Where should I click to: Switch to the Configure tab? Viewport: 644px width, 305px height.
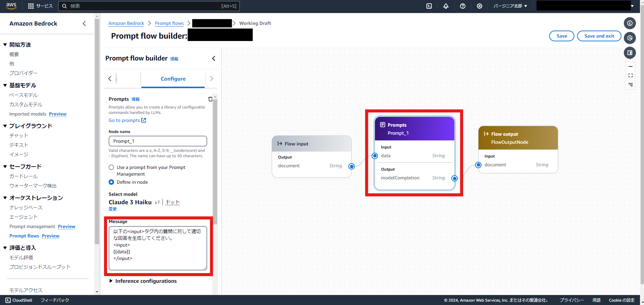173,79
